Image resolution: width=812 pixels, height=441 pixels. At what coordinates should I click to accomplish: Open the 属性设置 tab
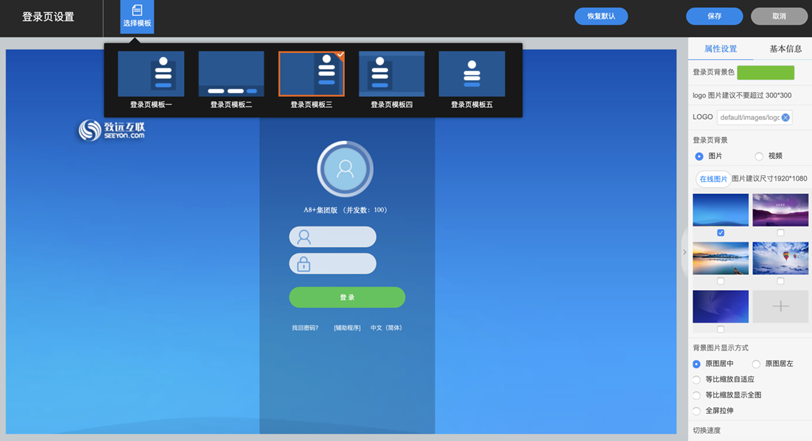pyautogui.click(x=720, y=49)
